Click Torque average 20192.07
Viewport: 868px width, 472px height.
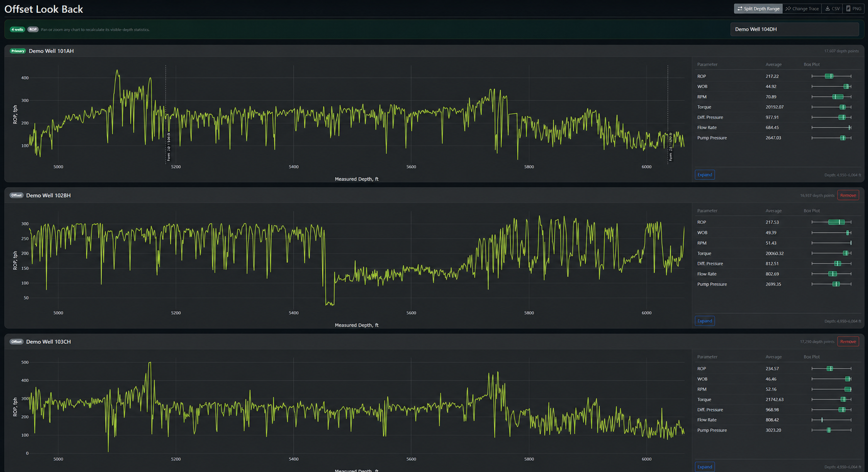click(x=775, y=107)
